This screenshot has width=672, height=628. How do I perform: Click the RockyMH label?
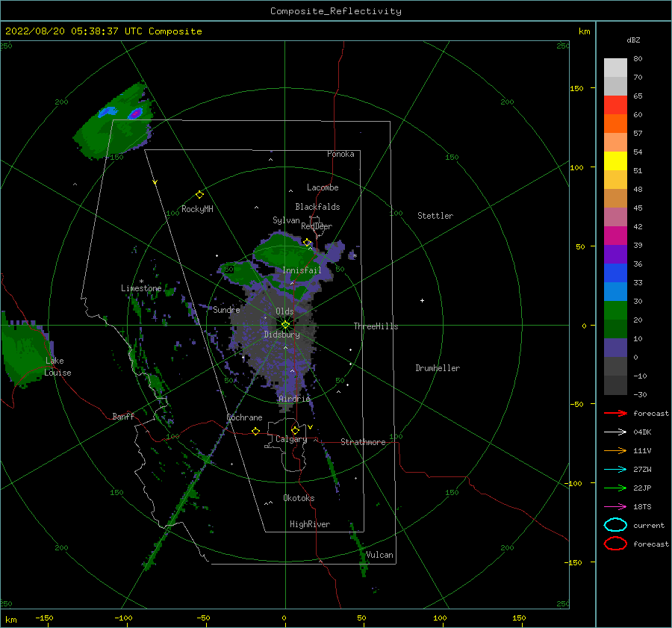point(197,209)
